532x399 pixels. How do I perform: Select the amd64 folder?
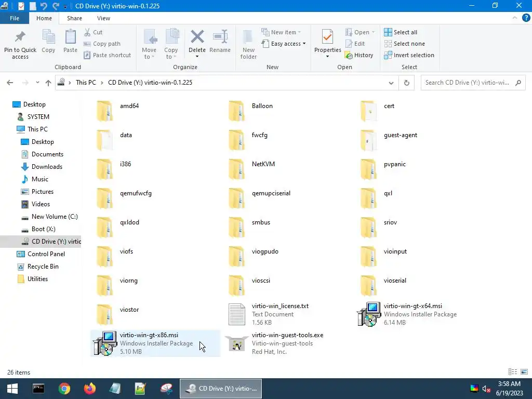pyautogui.click(x=118, y=111)
